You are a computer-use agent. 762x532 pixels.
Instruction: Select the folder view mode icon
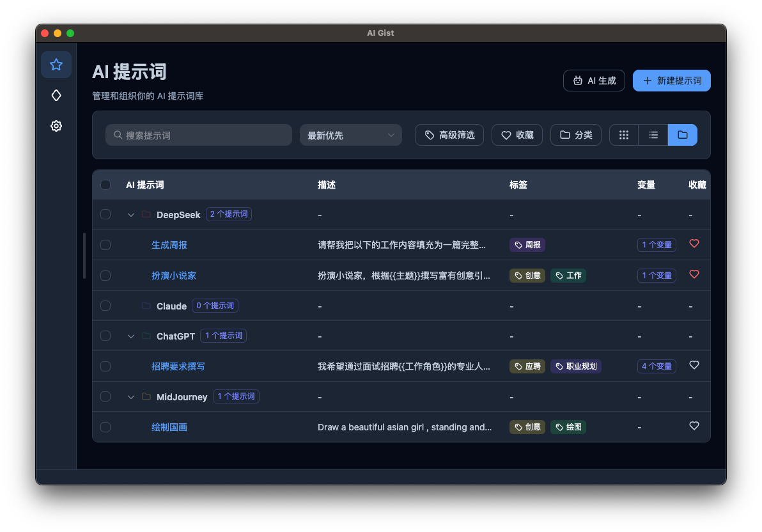[x=682, y=135]
